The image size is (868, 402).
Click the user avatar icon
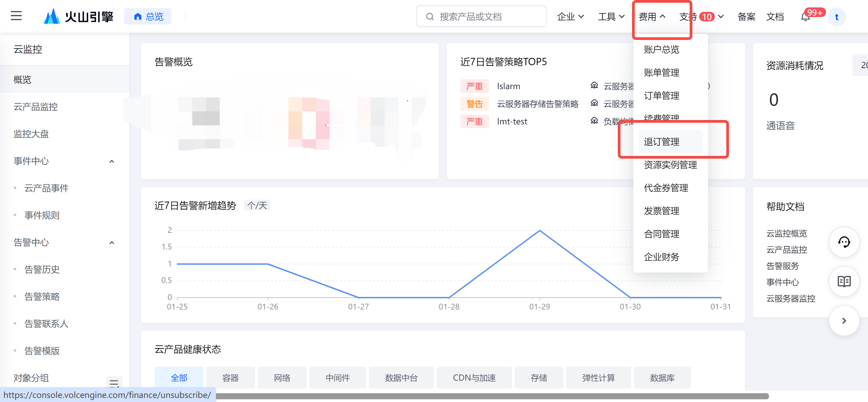(x=836, y=17)
